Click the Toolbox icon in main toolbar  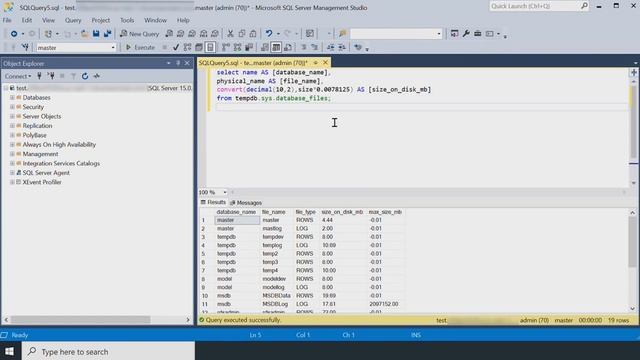click(x=478, y=34)
